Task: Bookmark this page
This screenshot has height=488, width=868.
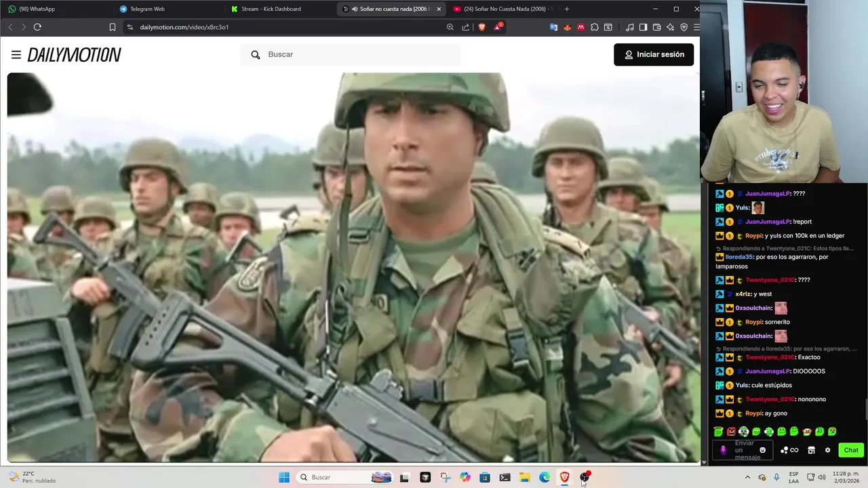Action: [113, 27]
